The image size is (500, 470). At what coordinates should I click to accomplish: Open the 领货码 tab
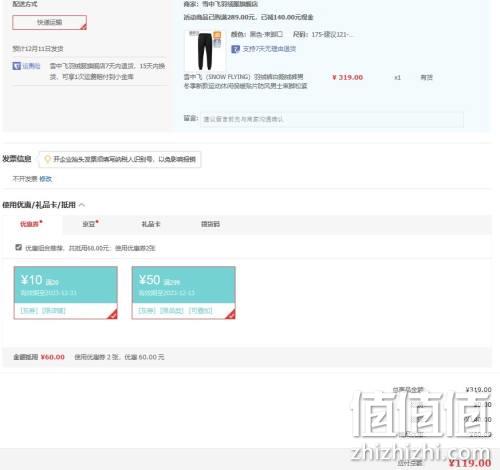pos(210,224)
